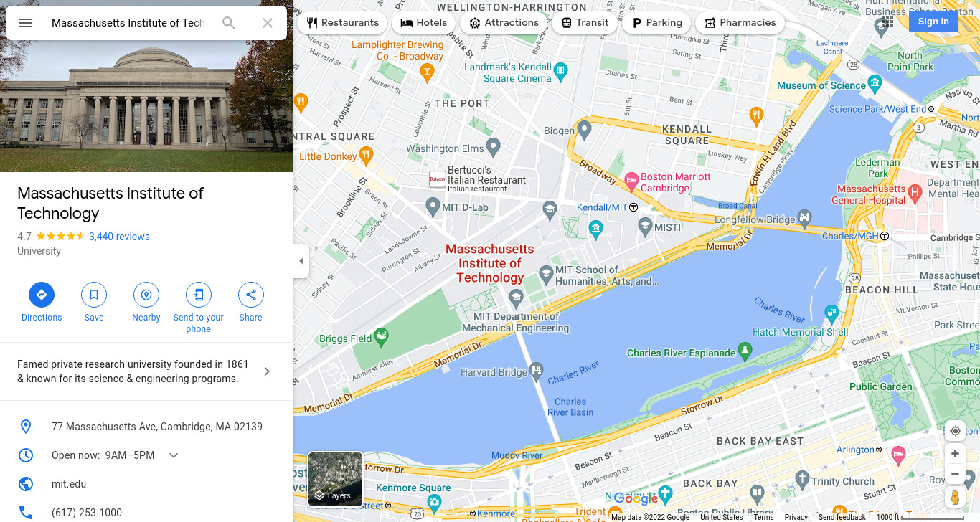Screen dimensions: 980x522
Task: Click the search text field
Action: pyautogui.click(x=129, y=23)
